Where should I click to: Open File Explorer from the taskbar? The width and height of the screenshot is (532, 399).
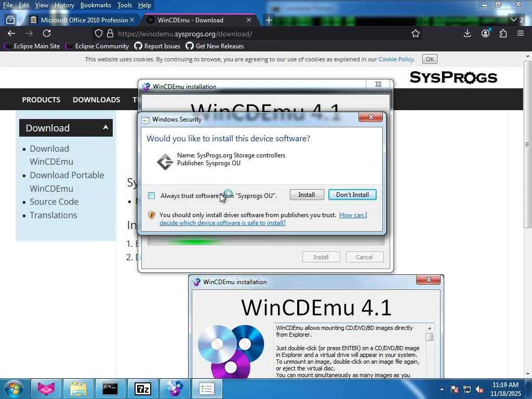[x=78, y=389]
